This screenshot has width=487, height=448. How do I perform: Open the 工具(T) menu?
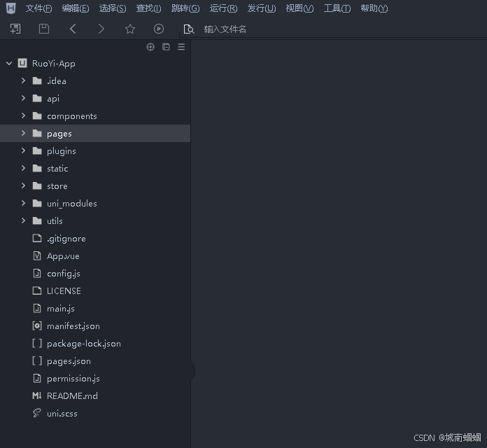(x=337, y=8)
